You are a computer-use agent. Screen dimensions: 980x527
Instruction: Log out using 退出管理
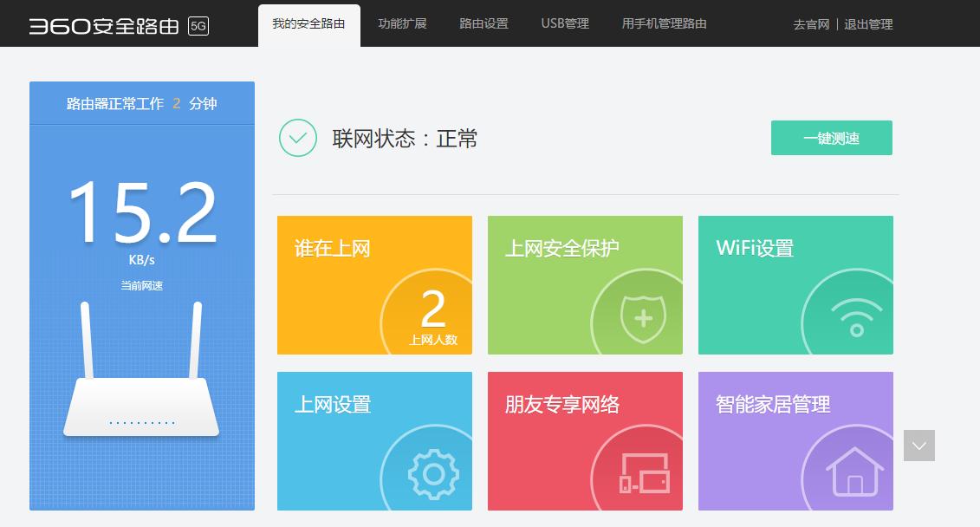867,25
